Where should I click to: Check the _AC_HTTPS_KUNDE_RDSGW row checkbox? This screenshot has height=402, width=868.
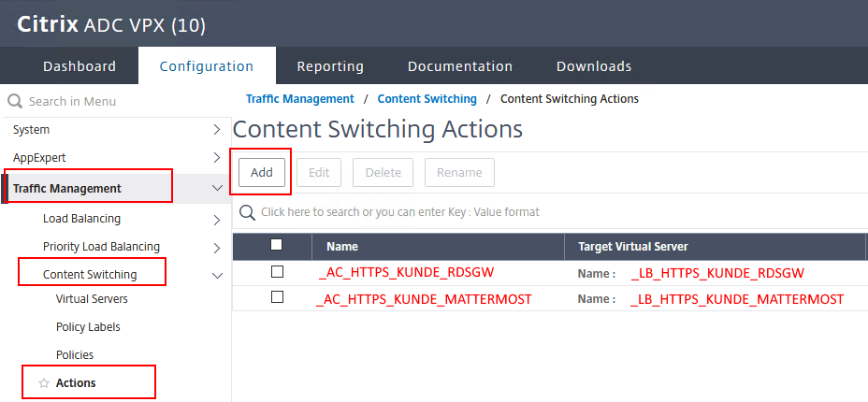(276, 272)
